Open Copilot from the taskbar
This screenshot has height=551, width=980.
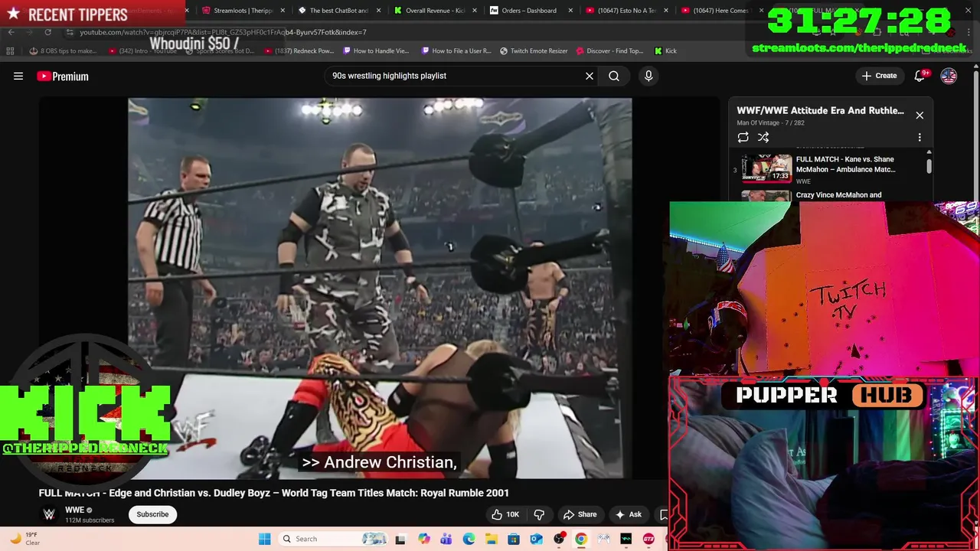(x=423, y=539)
